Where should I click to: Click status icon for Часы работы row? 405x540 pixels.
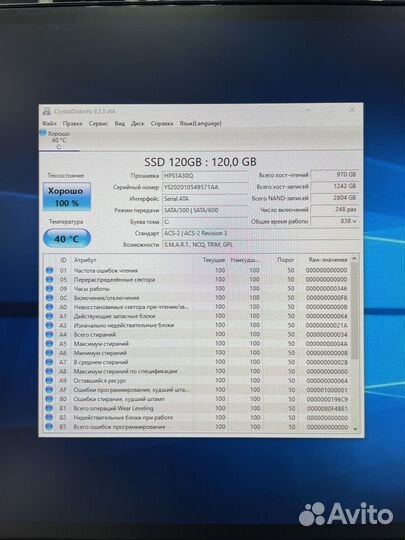49,289
